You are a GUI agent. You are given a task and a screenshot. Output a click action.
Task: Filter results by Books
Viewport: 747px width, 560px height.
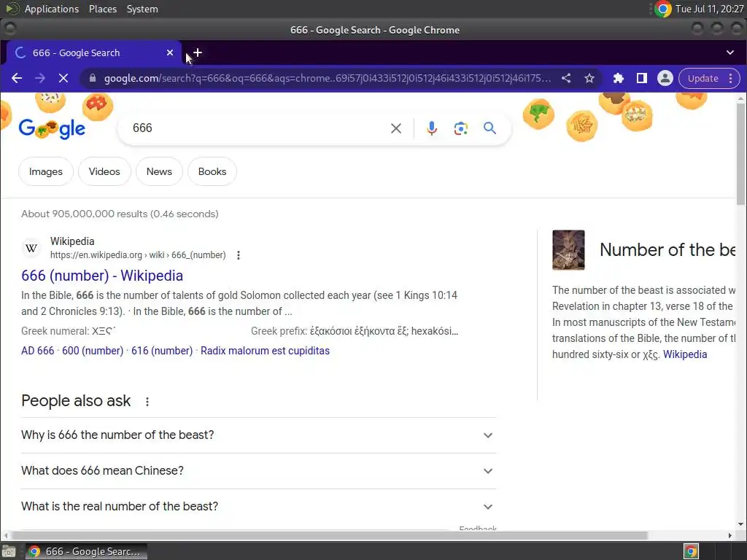point(212,171)
